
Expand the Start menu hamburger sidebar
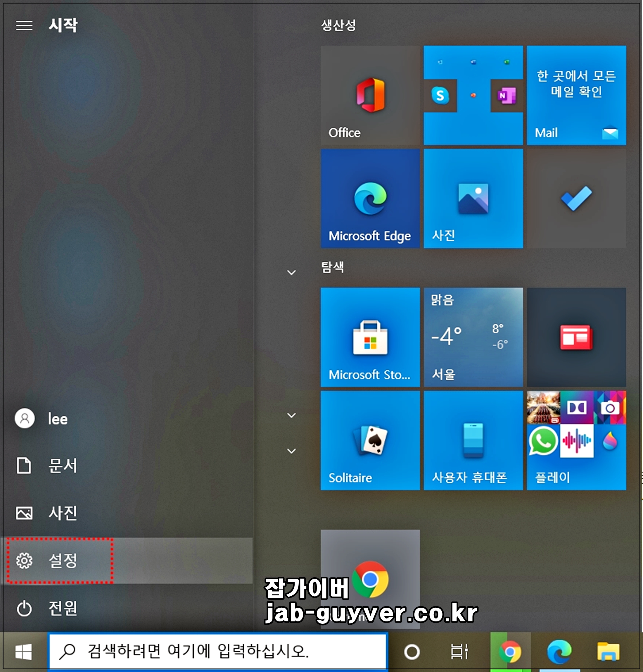coord(25,26)
